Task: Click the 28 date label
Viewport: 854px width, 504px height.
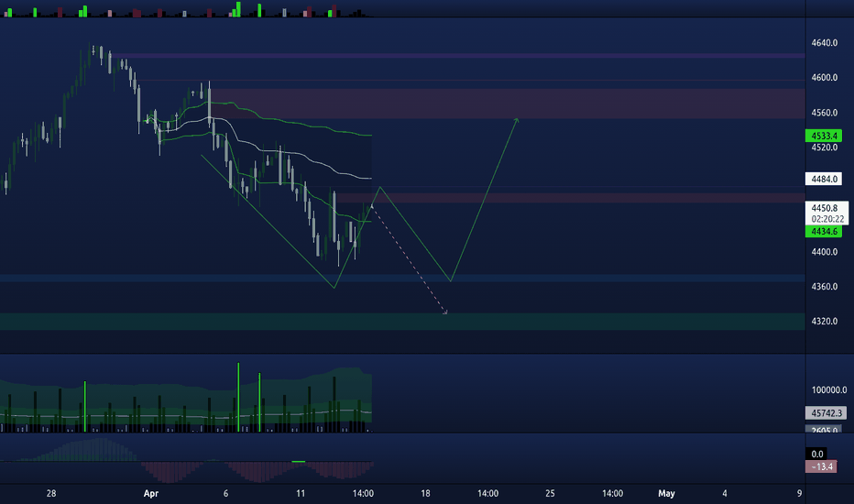Action: point(51,493)
